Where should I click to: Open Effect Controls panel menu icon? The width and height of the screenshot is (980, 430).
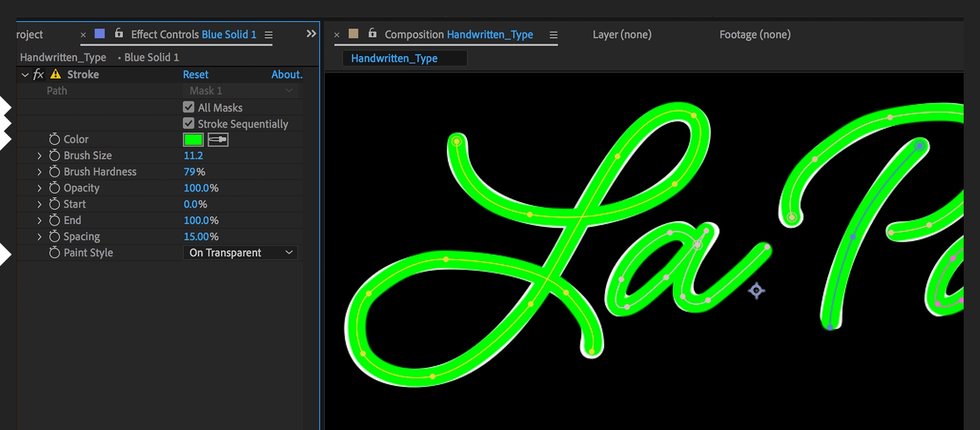[268, 35]
